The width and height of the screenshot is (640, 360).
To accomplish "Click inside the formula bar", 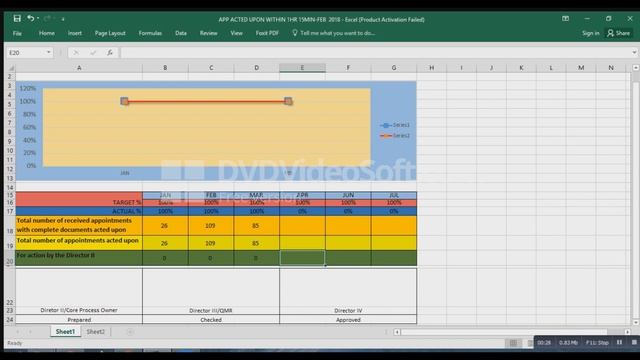I will pos(376,52).
